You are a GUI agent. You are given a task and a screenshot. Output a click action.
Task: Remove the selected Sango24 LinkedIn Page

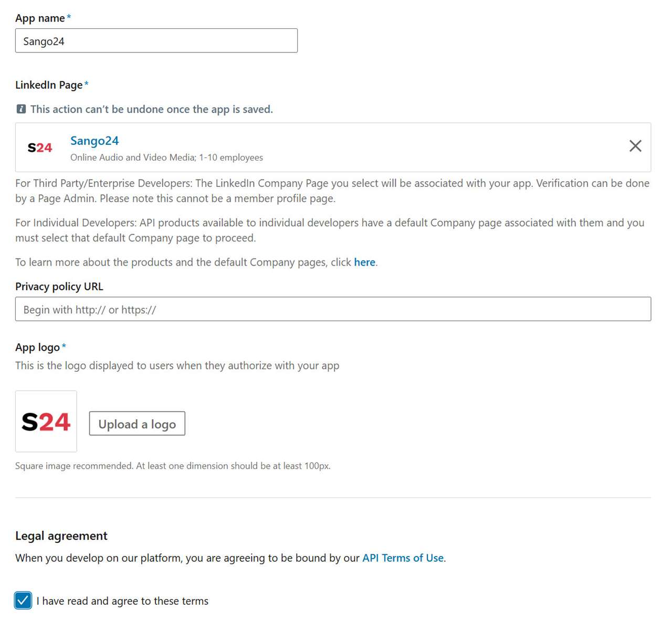pos(635,146)
